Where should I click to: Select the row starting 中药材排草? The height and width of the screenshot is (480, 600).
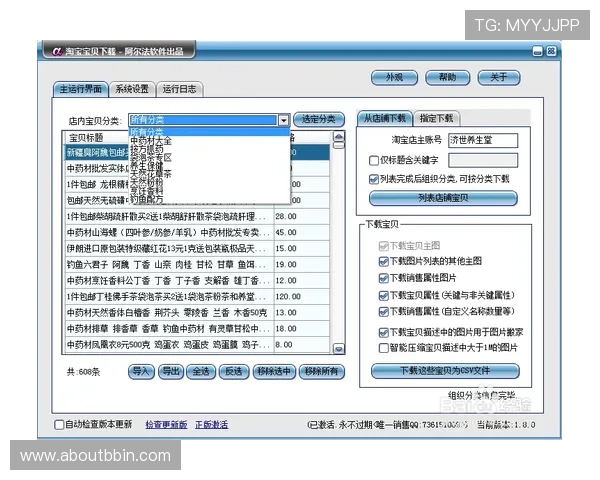(x=197, y=329)
